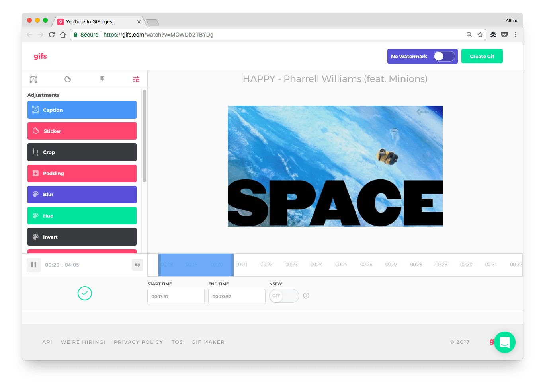Apply the Blur effect
The image size is (545, 392).
point(82,195)
